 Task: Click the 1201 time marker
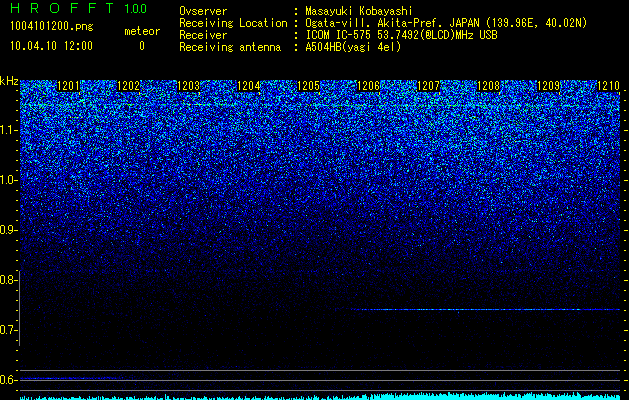(x=69, y=86)
